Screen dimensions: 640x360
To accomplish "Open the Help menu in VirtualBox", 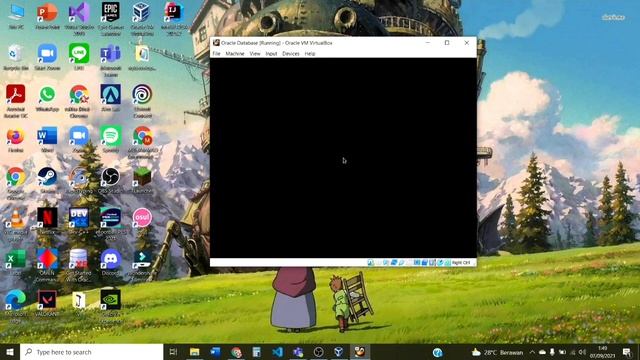I will tap(310, 53).
